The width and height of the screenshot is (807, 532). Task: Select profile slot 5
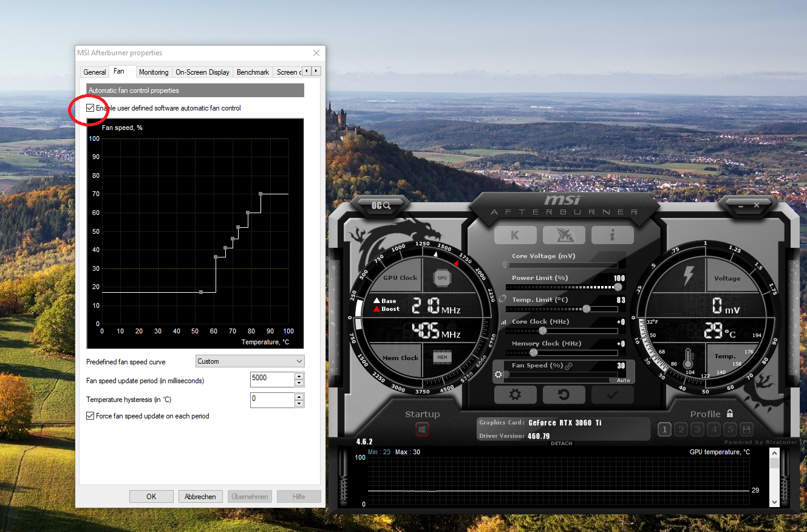[x=730, y=430]
